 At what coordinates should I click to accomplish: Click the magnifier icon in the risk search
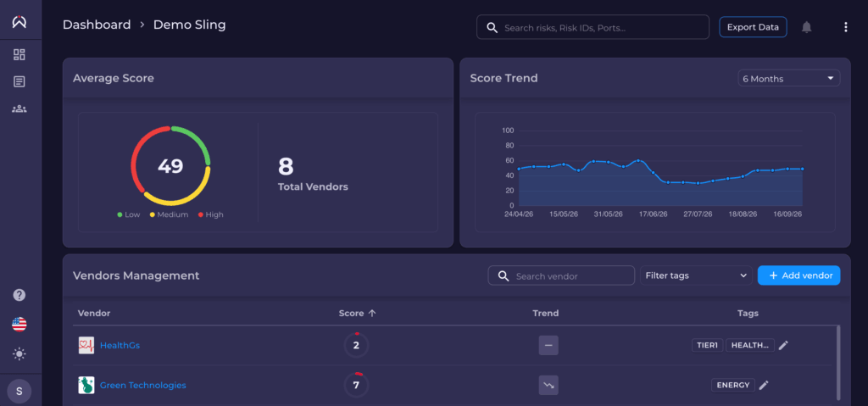pos(492,27)
